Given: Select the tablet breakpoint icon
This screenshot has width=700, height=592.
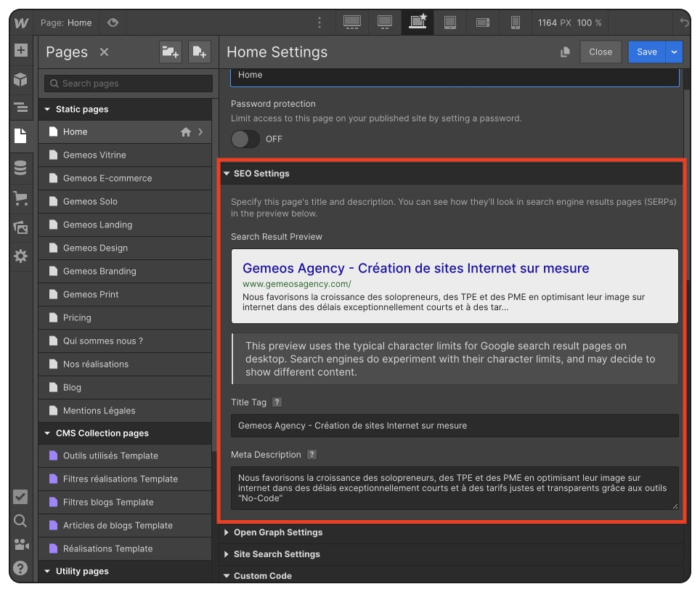Looking at the screenshot, I should (450, 23).
